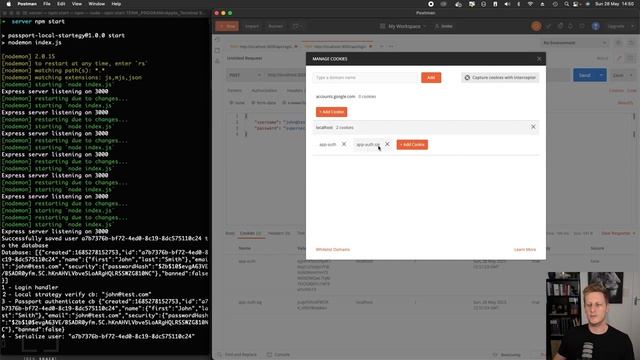Image resolution: width=640 pixels, height=360 pixels.
Task: Open the notifications bell icon
Action: click(x=571, y=26)
